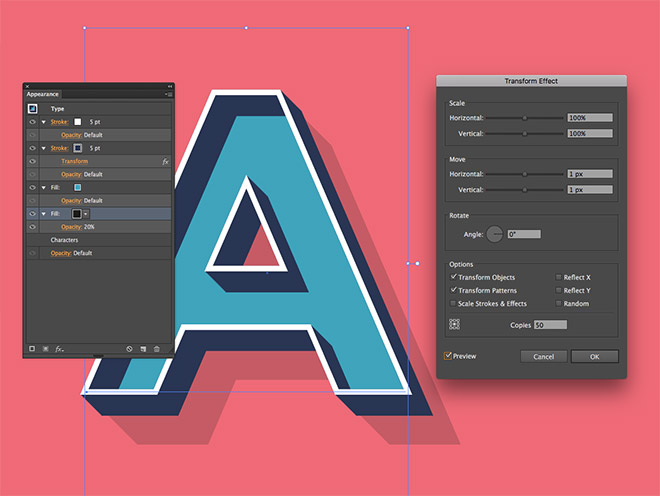This screenshot has height=496, width=660.
Task: Select the Appearance panel tab
Action: click(x=43, y=94)
